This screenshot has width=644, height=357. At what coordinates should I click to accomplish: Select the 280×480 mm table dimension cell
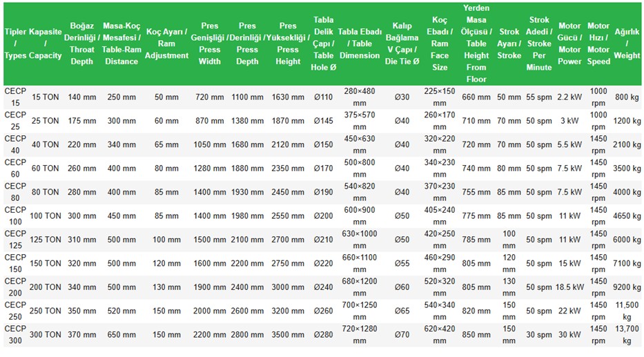(x=359, y=97)
